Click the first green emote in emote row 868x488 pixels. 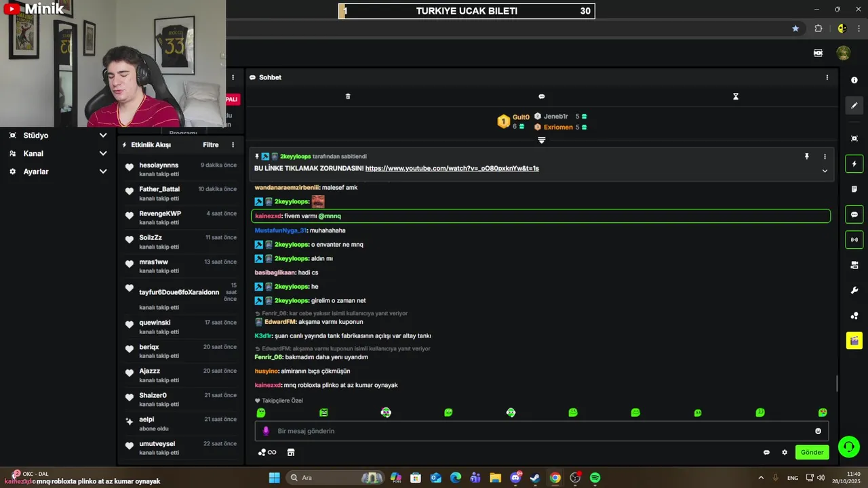[261, 412]
